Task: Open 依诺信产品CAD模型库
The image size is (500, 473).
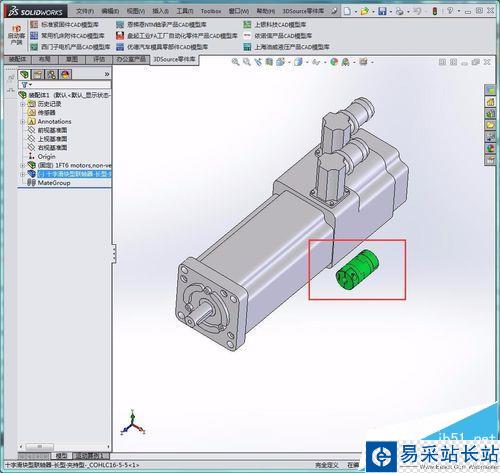Action: 277,35
